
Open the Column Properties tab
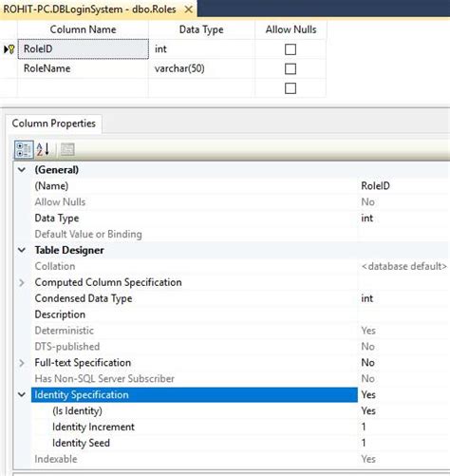pos(53,124)
